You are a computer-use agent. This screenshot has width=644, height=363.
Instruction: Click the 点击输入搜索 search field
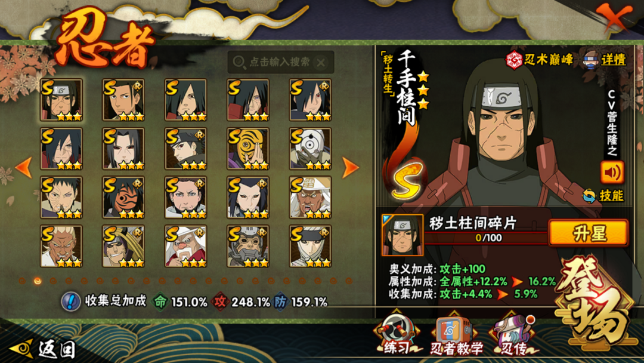pyautogui.click(x=280, y=63)
